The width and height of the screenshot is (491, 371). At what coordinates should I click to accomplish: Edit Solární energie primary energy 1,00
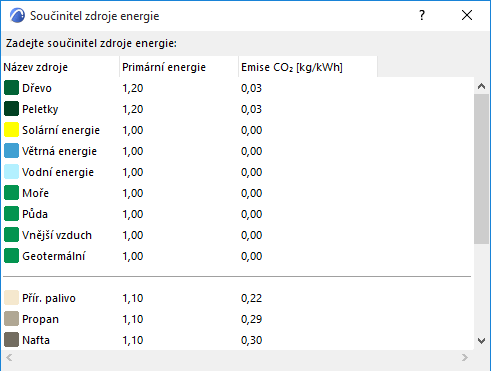(x=133, y=130)
